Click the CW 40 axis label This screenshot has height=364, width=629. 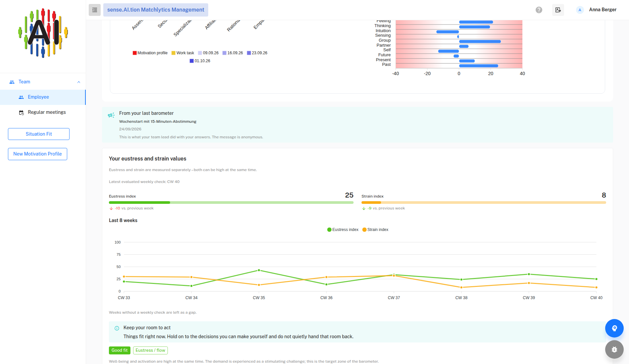click(596, 298)
